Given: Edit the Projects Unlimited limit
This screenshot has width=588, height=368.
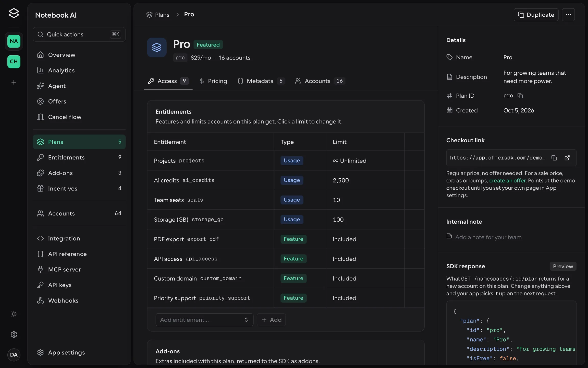Looking at the screenshot, I should click(x=349, y=161).
